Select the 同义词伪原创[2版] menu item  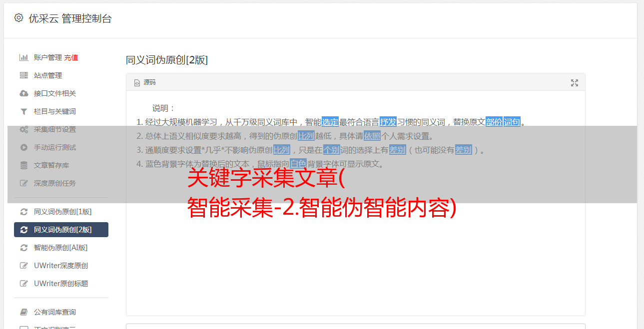tap(61, 230)
